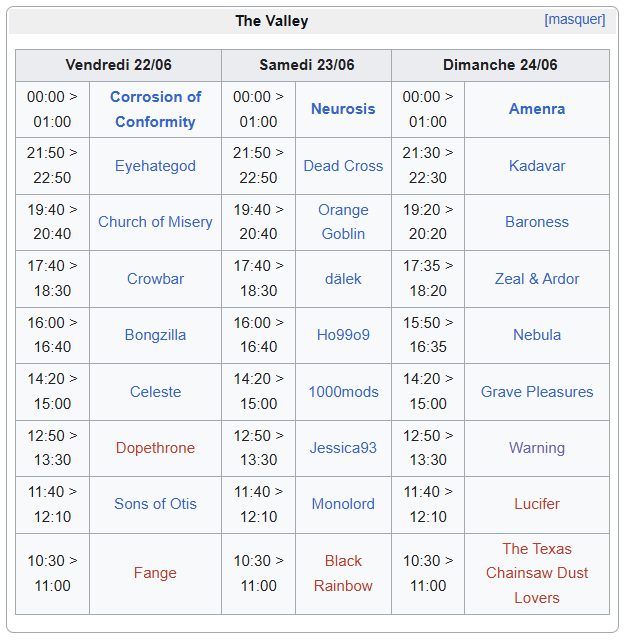Open the Ho99o9 link
Screen dimensions: 627x640
[343, 335]
